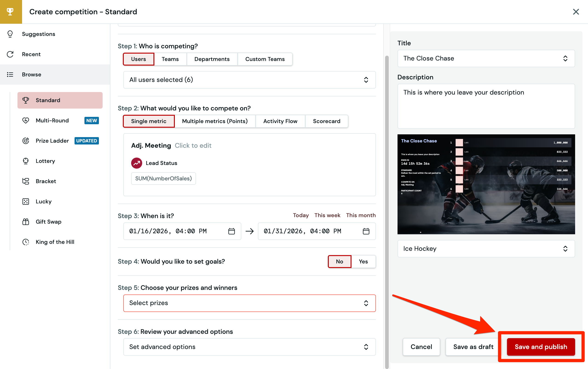Switch to Multiple metrics (Points) option
The image size is (588, 369).
pos(215,121)
